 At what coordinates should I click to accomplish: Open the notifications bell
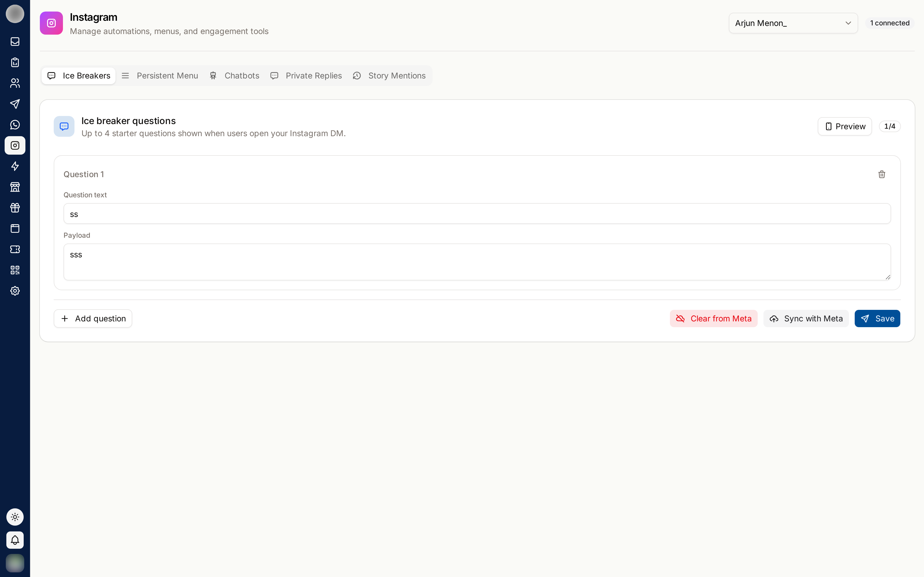click(15, 540)
